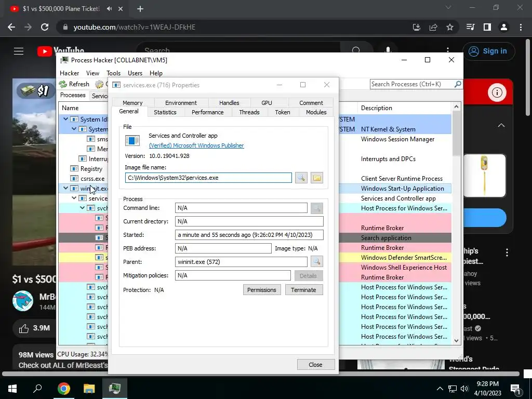Viewport: 532px width, 399px height.
Task: Collapse the System Idle Process tree node
Action: tap(65, 119)
